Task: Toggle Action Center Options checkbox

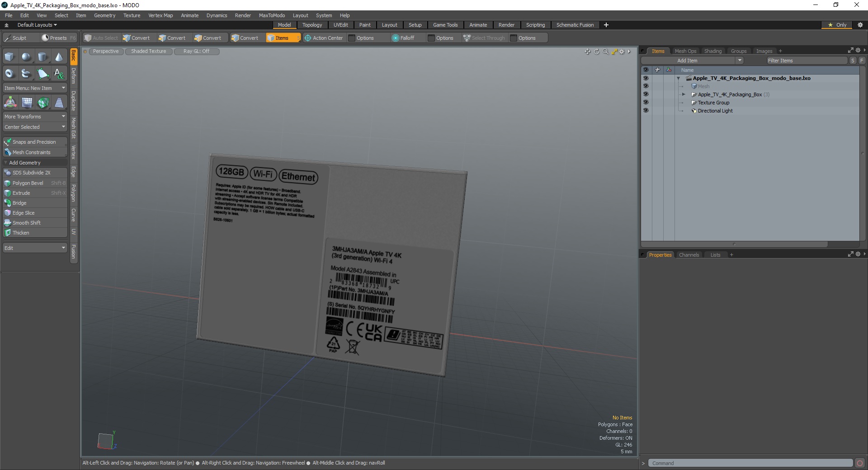Action: 352,38
